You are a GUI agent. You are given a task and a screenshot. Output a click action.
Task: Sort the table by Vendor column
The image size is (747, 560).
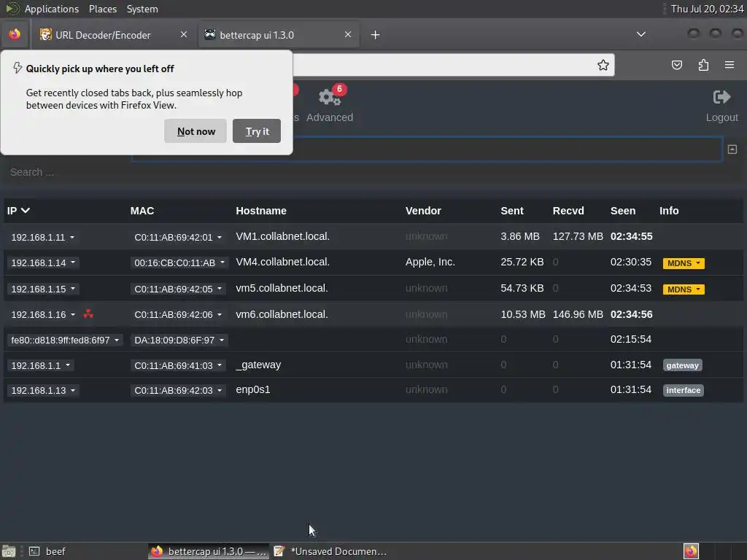pyautogui.click(x=423, y=211)
